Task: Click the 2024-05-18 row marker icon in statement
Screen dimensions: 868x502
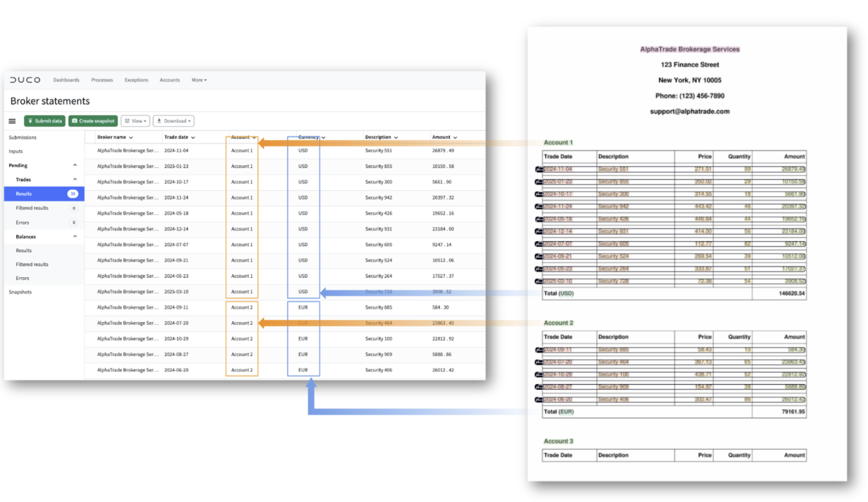Action: (539, 219)
